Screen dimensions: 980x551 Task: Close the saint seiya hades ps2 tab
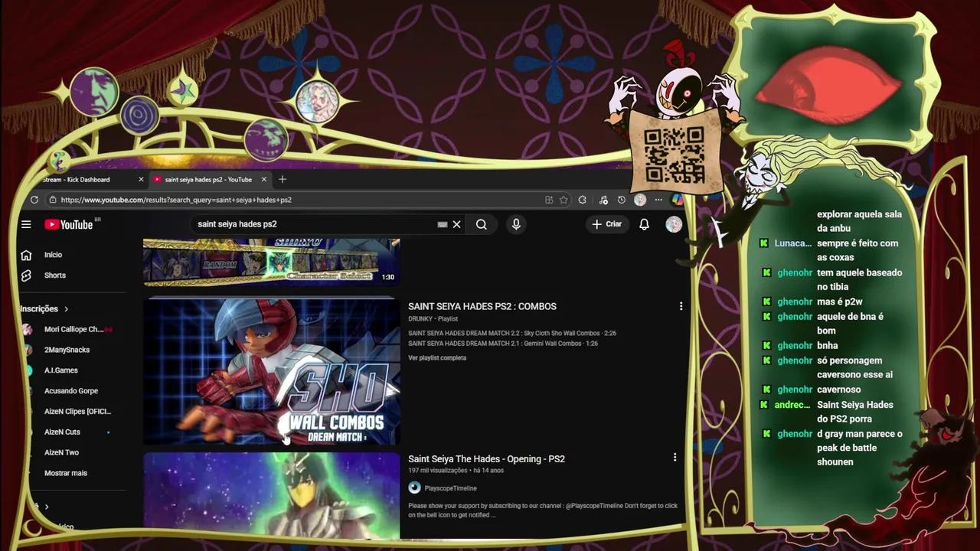[264, 179]
